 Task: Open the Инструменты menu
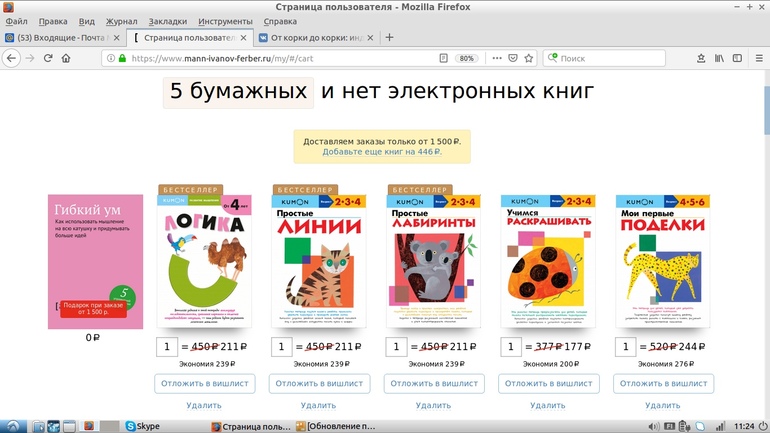click(x=225, y=21)
